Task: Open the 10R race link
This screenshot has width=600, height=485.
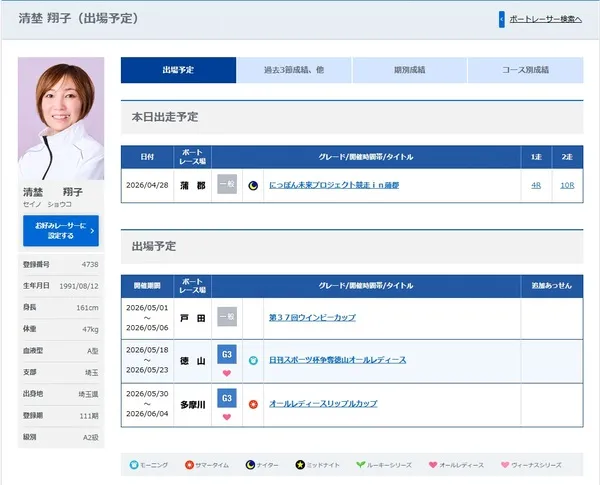Action: pos(567,185)
